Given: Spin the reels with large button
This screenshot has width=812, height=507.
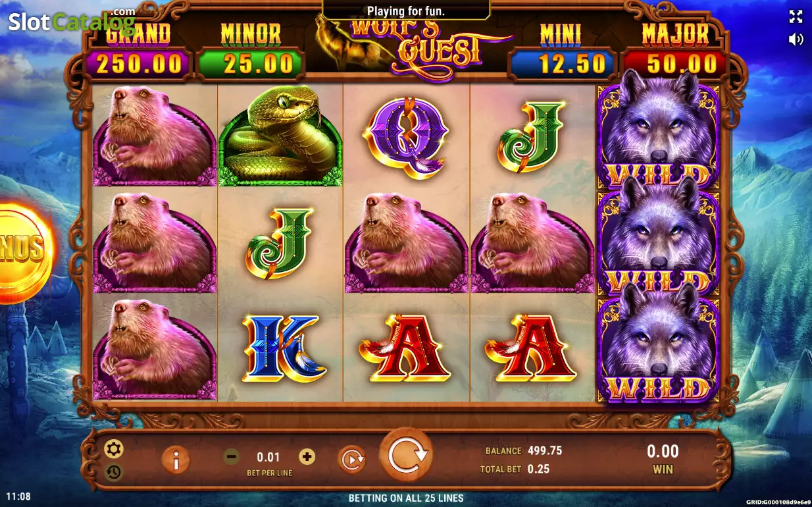Looking at the screenshot, I should (x=407, y=455).
